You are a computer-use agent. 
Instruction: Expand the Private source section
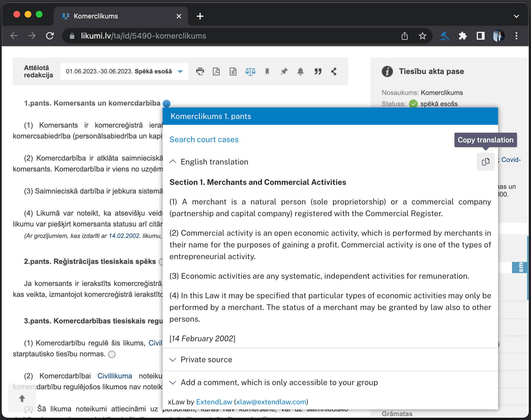point(173,359)
